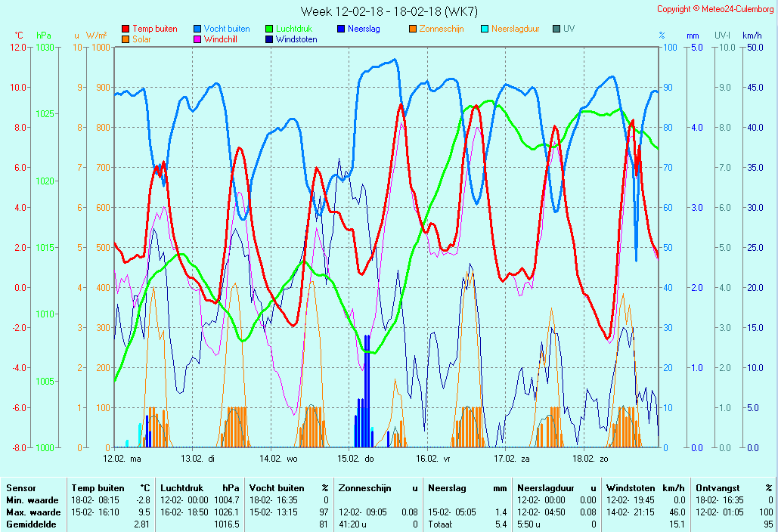Click the 'Sensor' table header
Screen dimensions: 778x532
tap(21, 488)
